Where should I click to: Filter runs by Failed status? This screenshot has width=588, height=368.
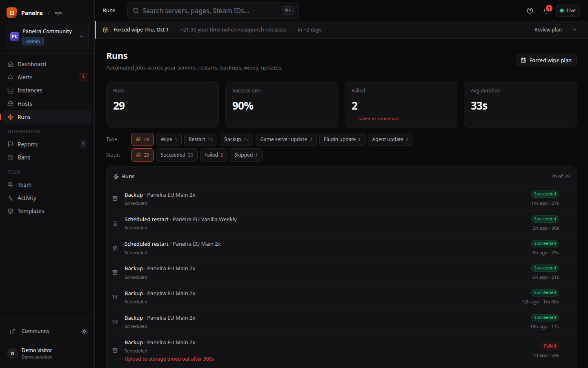(214, 155)
